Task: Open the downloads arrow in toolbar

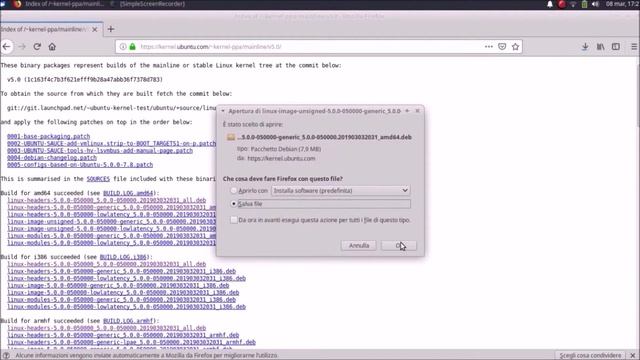Action: pyautogui.click(x=585, y=47)
